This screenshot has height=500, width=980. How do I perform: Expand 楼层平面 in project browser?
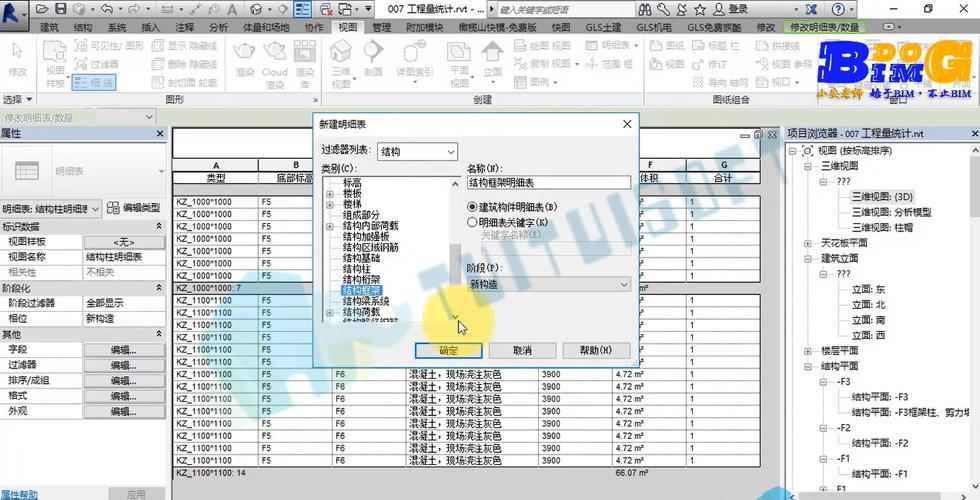[x=808, y=351]
